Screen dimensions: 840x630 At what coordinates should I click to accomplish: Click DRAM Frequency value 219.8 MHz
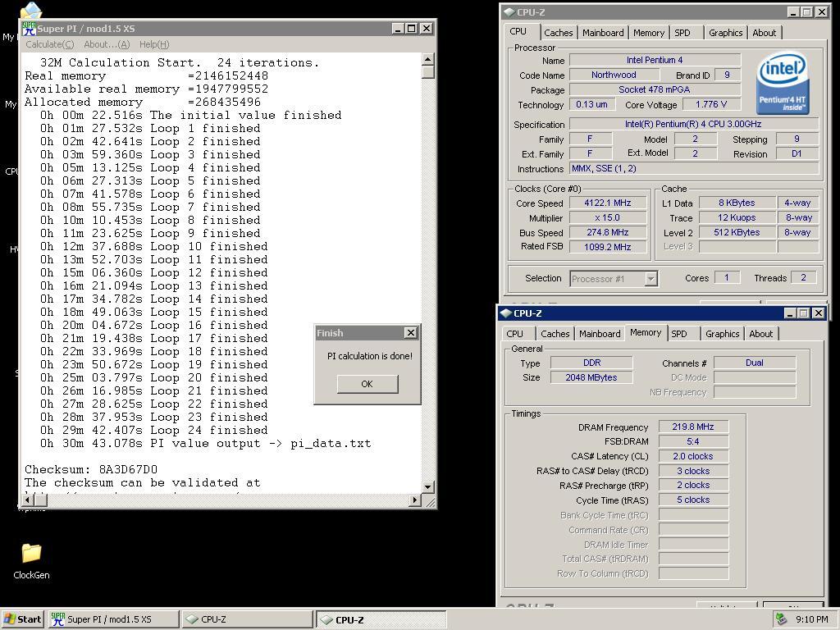coord(693,427)
